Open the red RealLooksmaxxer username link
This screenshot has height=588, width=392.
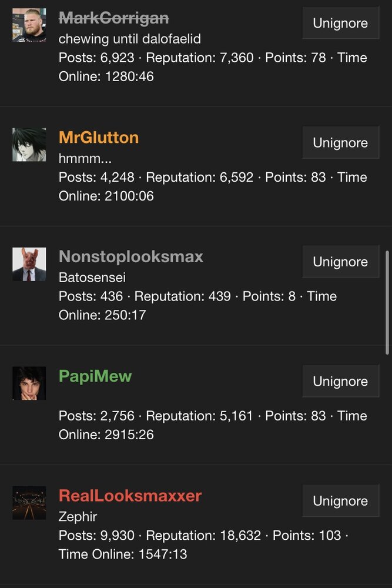pos(130,496)
